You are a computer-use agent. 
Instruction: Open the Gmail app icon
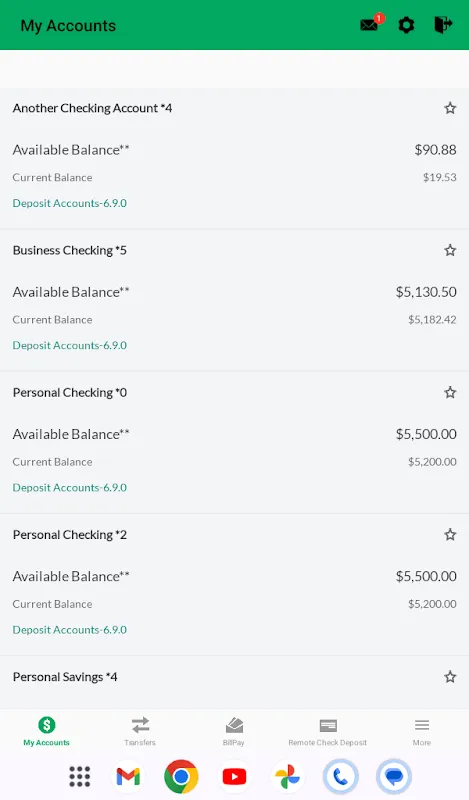pos(128,777)
